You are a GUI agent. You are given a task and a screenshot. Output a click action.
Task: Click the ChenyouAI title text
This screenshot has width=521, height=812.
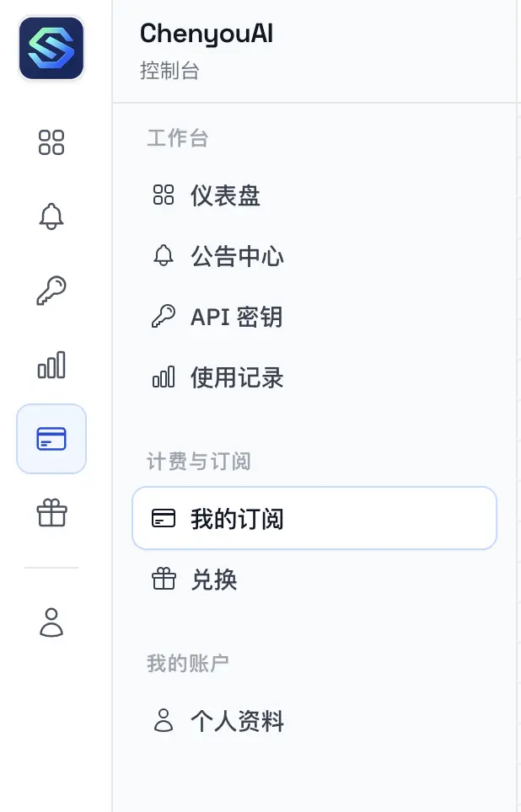coord(207,34)
